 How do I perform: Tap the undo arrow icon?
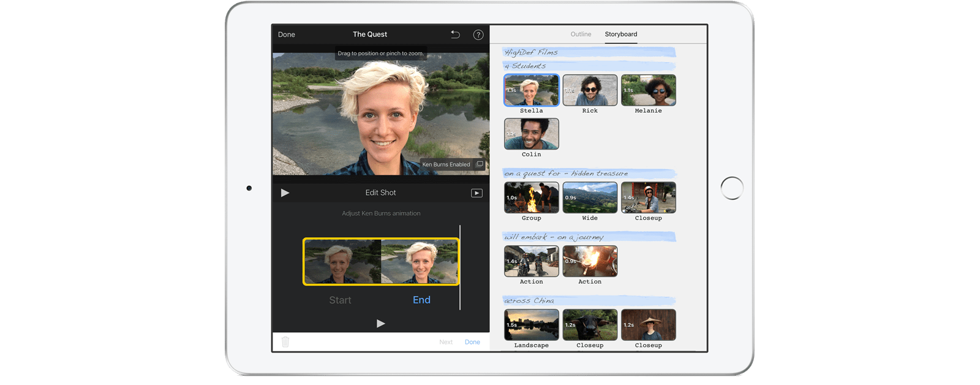click(x=455, y=34)
